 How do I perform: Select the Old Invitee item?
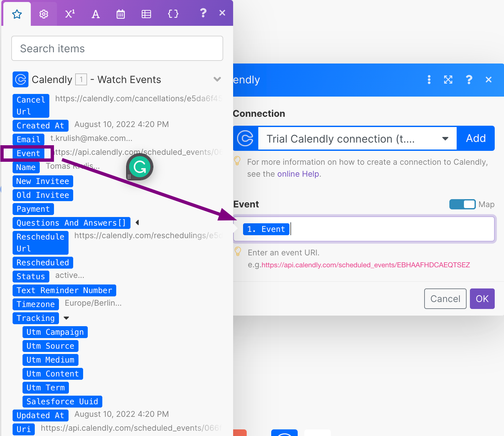coord(43,195)
